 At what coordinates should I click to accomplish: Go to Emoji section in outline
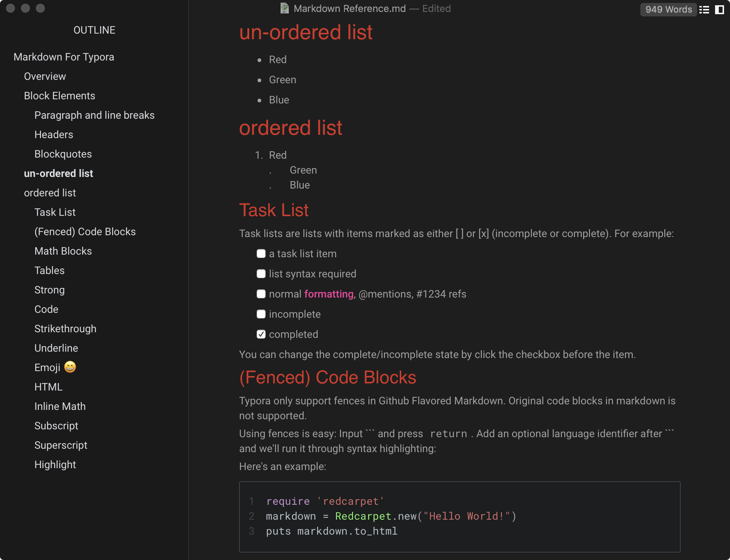point(55,367)
